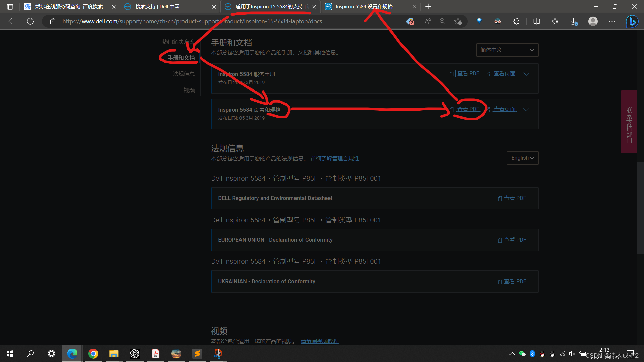
Task: Close the 戴尔在线服务码查询 Baidu tab
Action: [114, 7]
